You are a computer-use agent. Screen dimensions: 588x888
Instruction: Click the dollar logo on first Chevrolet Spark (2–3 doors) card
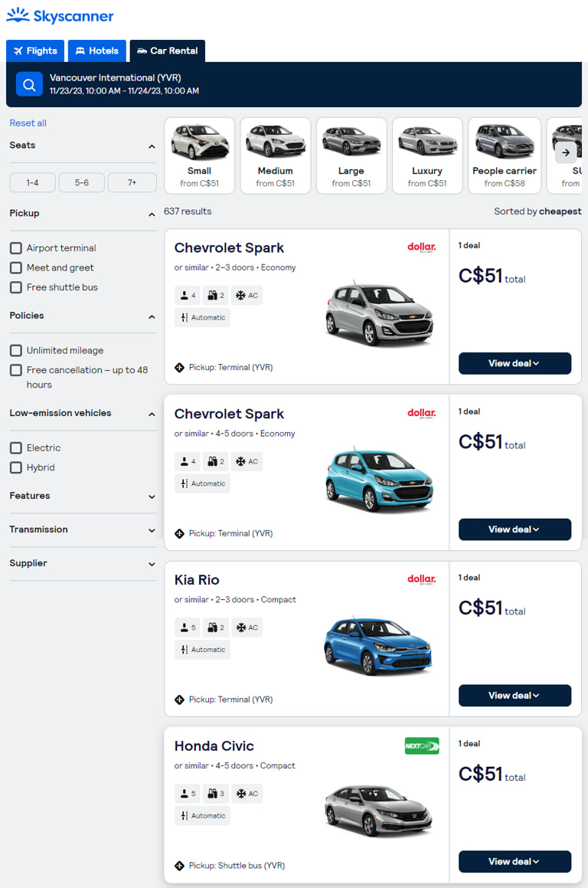pos(422,247)
